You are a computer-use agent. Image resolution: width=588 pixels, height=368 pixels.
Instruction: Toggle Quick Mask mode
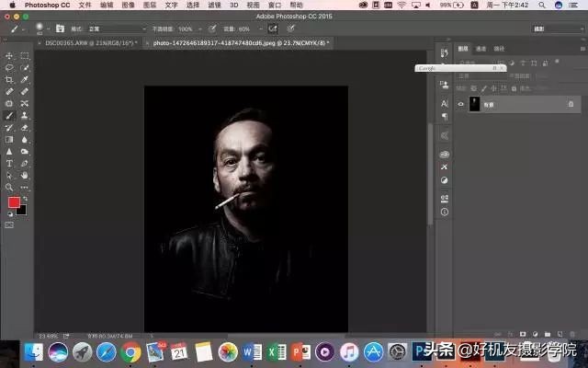(x=9, y=224)
